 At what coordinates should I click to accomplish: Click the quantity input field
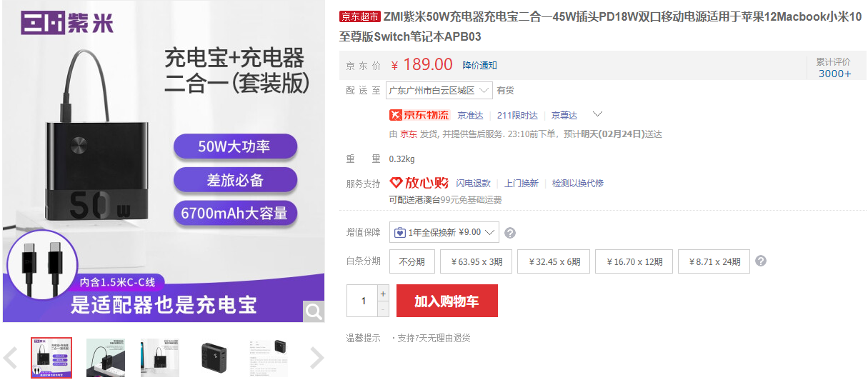(x=363, y=301)
